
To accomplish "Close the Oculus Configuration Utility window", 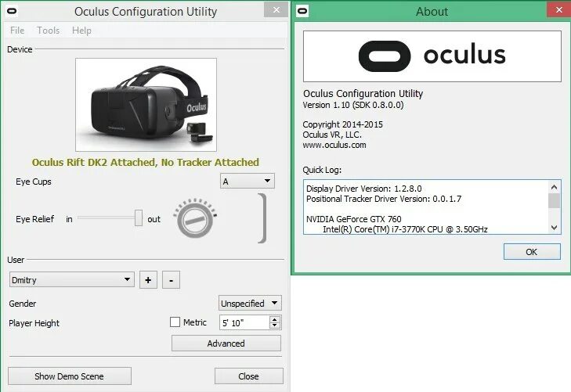I will click(276, 10).
